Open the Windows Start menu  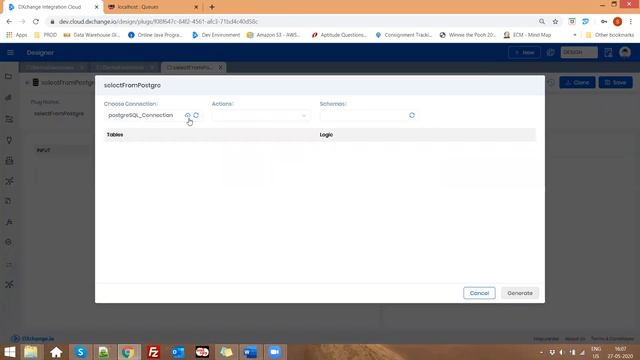click(x=9, y=352)
